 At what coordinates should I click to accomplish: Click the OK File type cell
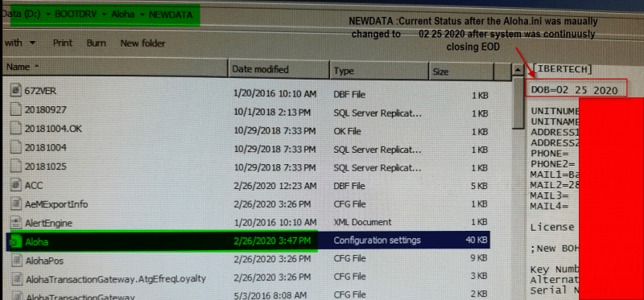(348, 131)
